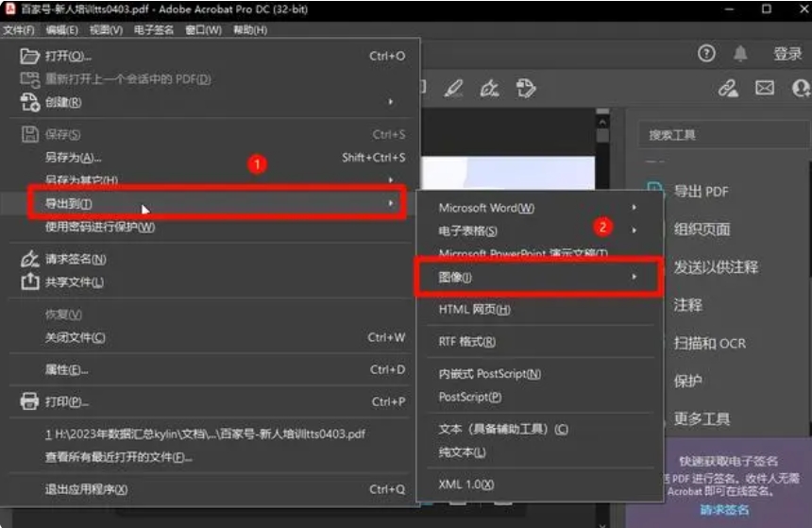Click the open folder icon beside 打开
Viewport: 812px width, 528px height.
tap(29, 56)
